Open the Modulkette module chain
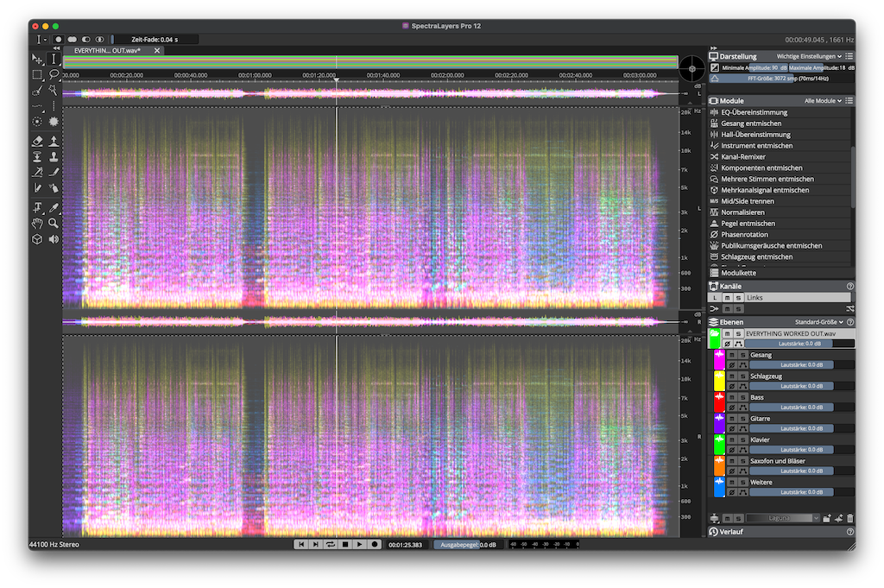This screenshot has width=884, height=588. click(x=781, y=273)
